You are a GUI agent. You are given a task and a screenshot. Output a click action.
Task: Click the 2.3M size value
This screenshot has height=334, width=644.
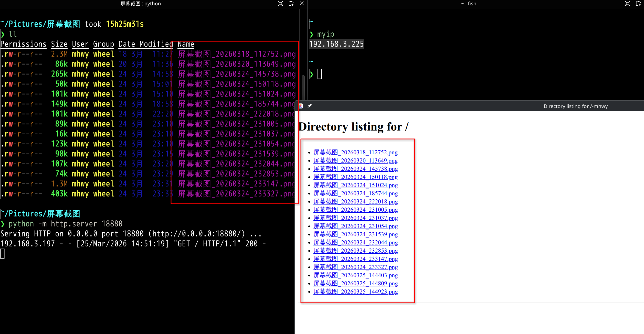[59, 54]
